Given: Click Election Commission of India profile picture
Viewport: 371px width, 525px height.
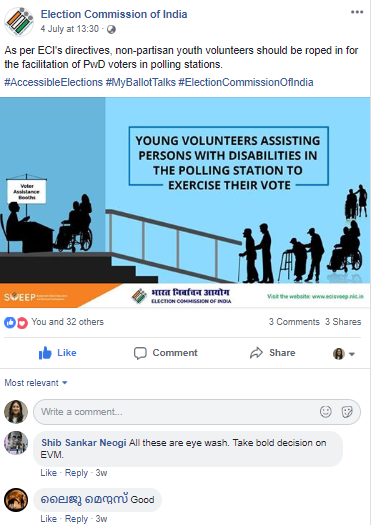Looking at the screenshot, I should point(19,22).
